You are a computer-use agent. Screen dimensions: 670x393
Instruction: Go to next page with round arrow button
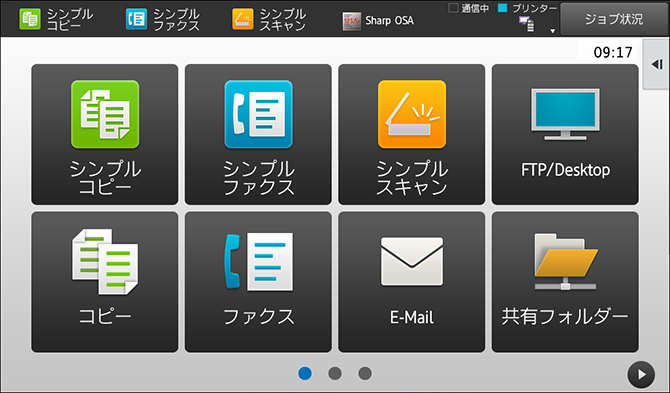(641, 375)
